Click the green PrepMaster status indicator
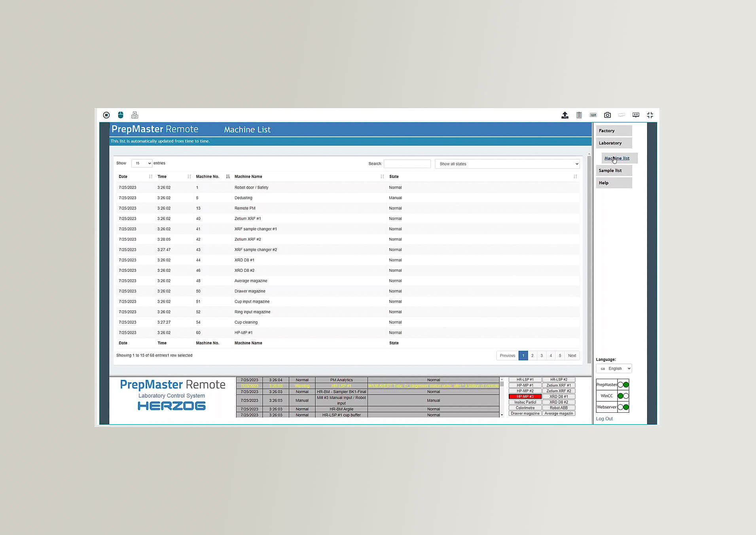 626,385
